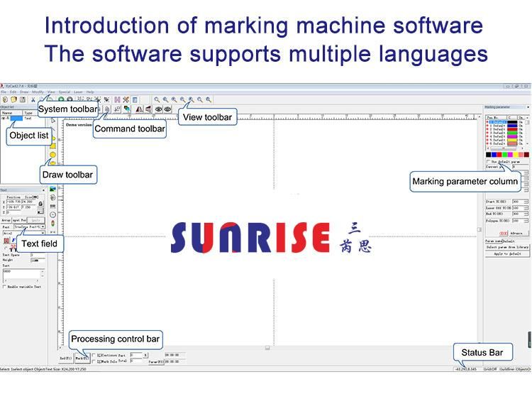Click the first magnifier zoom icon

tap(157, 99)
